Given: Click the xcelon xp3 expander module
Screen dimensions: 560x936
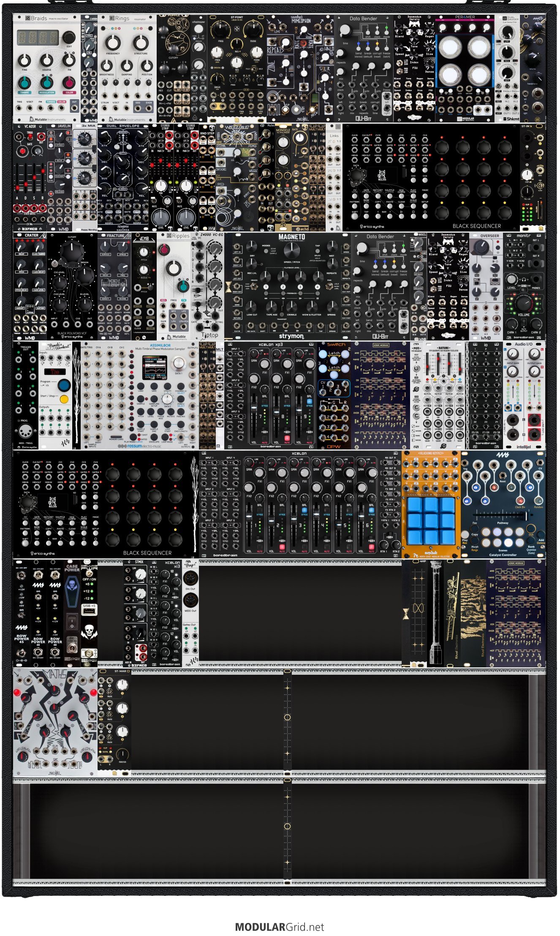Looking at the screenshot, I should pos(271,396).
